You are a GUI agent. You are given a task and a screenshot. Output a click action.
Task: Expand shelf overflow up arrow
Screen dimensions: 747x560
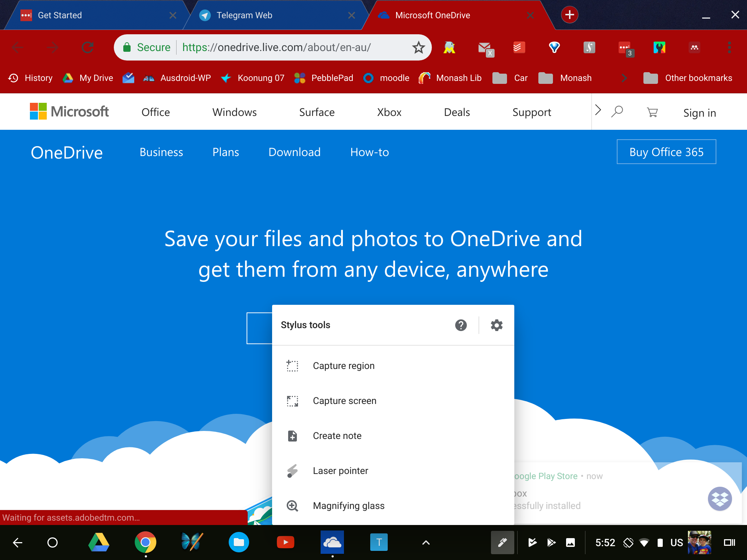(x=426, y=542)
